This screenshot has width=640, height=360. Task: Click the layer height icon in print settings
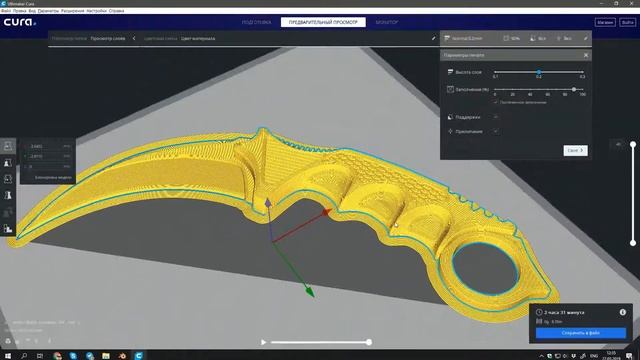tap(450, 72)
